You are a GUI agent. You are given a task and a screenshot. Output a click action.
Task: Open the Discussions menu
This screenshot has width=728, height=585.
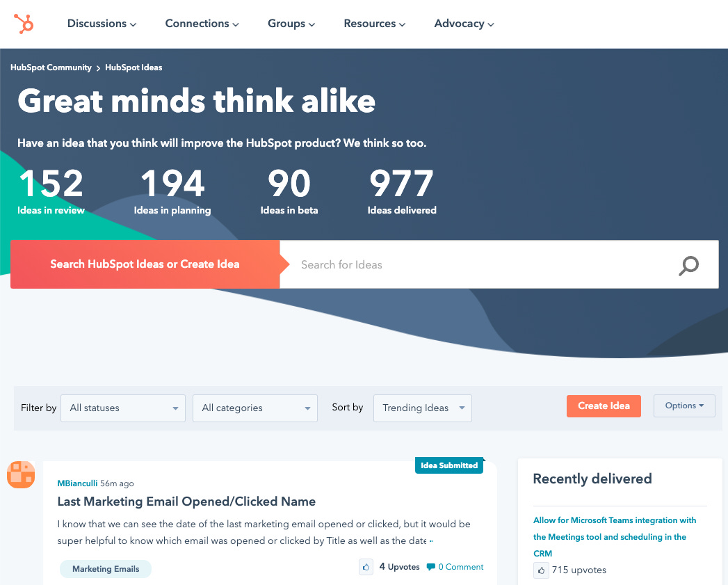click(x=102, y=24)
